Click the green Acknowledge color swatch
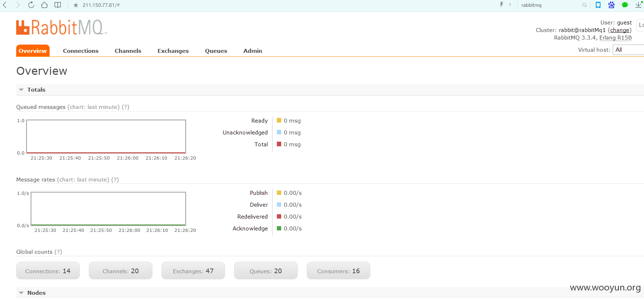This screenshot has width=644, height=298. [x=279, y=228]
